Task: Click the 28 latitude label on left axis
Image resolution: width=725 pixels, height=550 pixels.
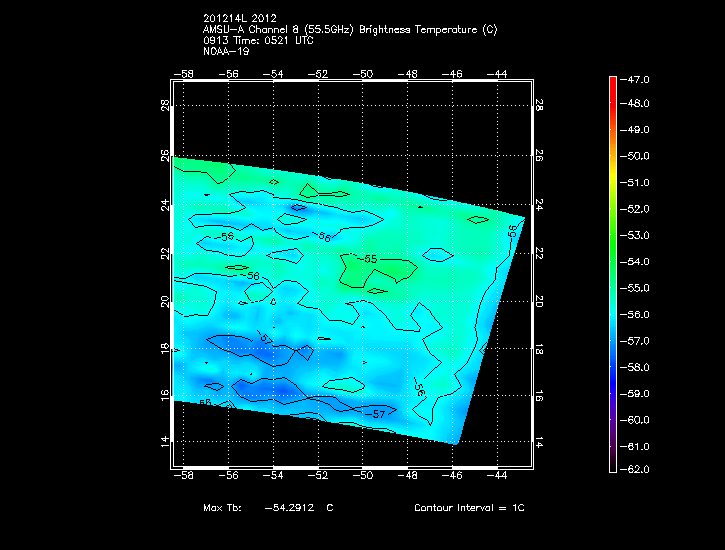Action: (x=166, y=107)
